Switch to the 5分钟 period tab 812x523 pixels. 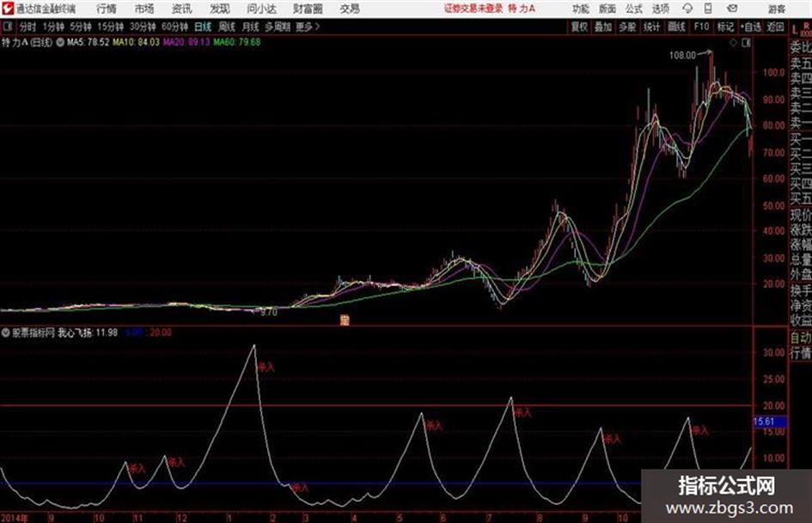(x=81, y=27)
